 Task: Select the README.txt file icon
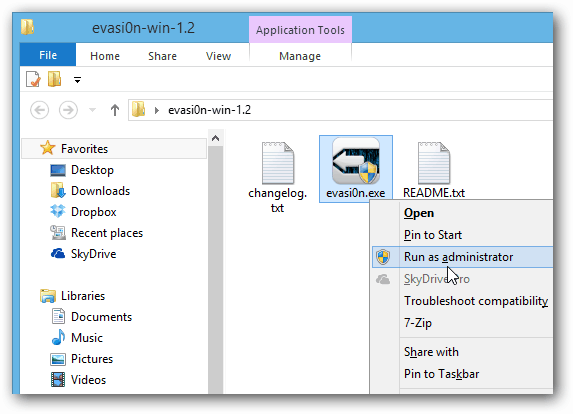434,163
